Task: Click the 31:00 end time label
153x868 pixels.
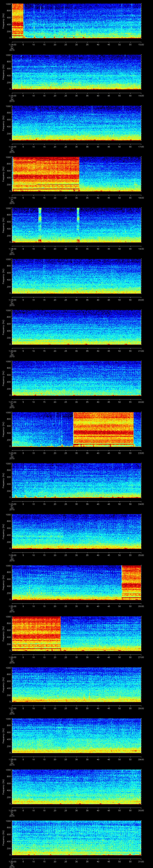Action: click(141, 861)
